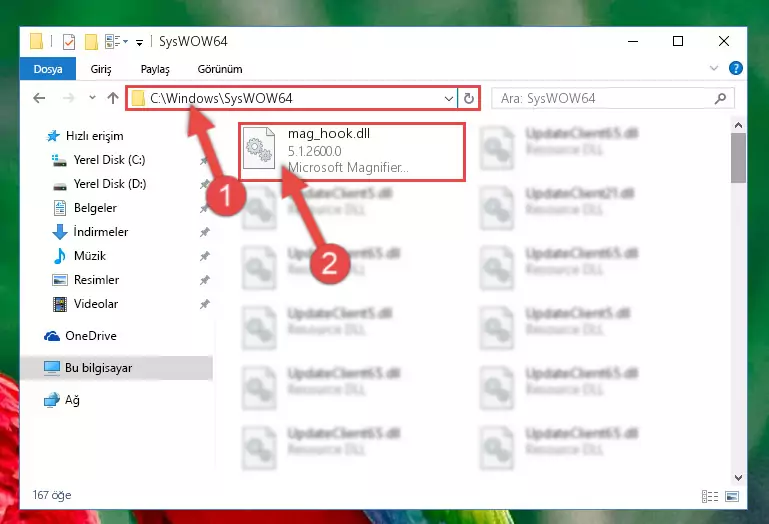
Task: Click pin icon beside Videolar
Action: (205, 304)
